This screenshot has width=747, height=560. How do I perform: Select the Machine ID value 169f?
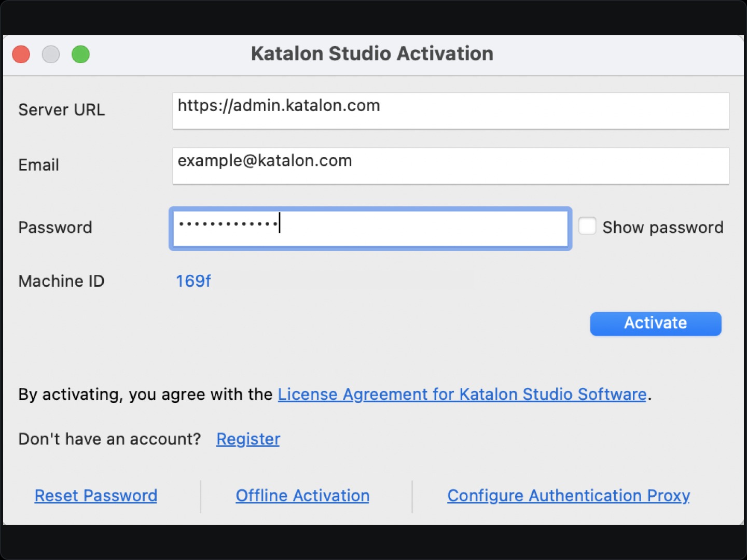[x=193, y=281]
